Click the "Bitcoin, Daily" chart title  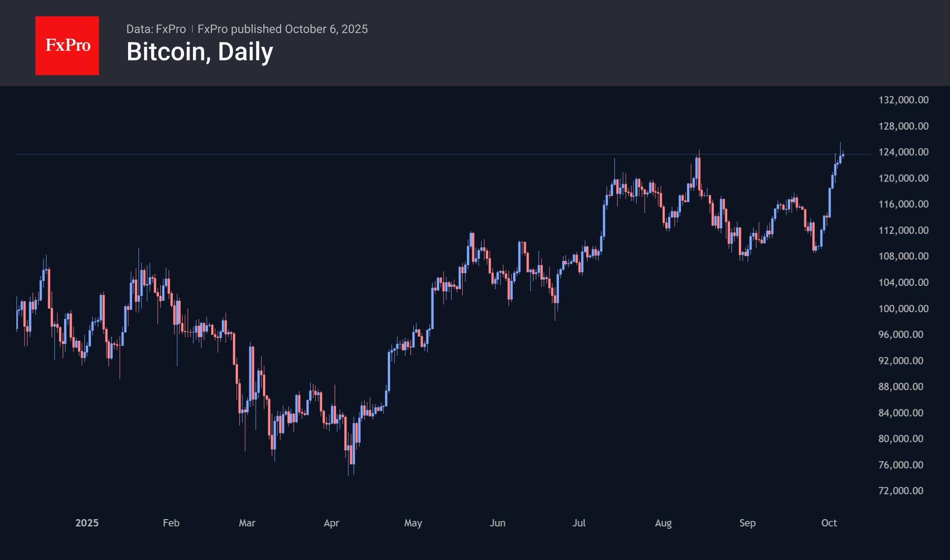pyautogui.click(x=200, y=52)
